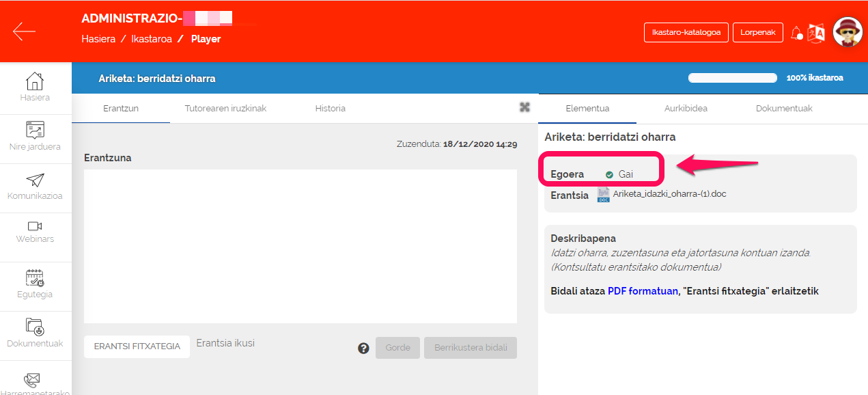Click the back arrow in header
This screenshot has height=395, width=868.
coord(24,31)
